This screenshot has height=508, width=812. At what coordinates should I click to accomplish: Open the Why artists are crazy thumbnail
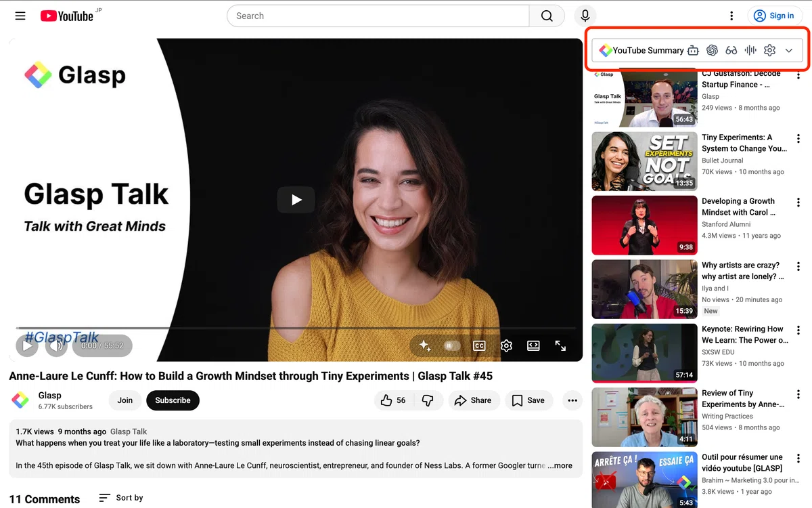[644, 289]
